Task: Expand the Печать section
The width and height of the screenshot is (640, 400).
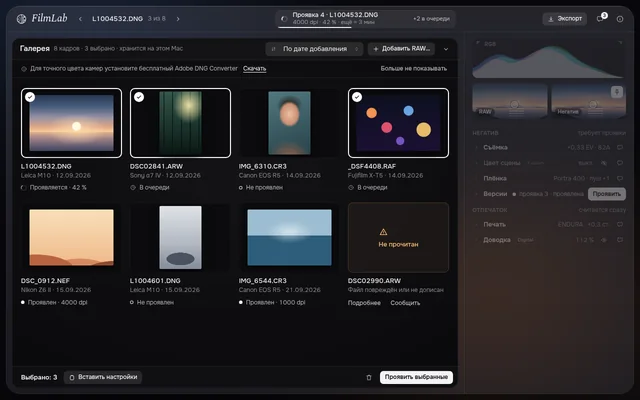Action: click(x=476, y=224)
